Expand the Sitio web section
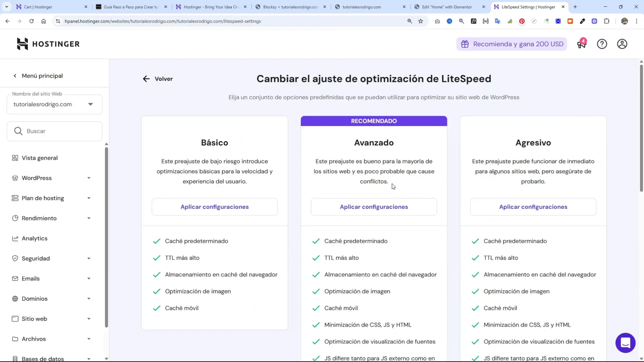Screen dimensions: 644x362 89,319
